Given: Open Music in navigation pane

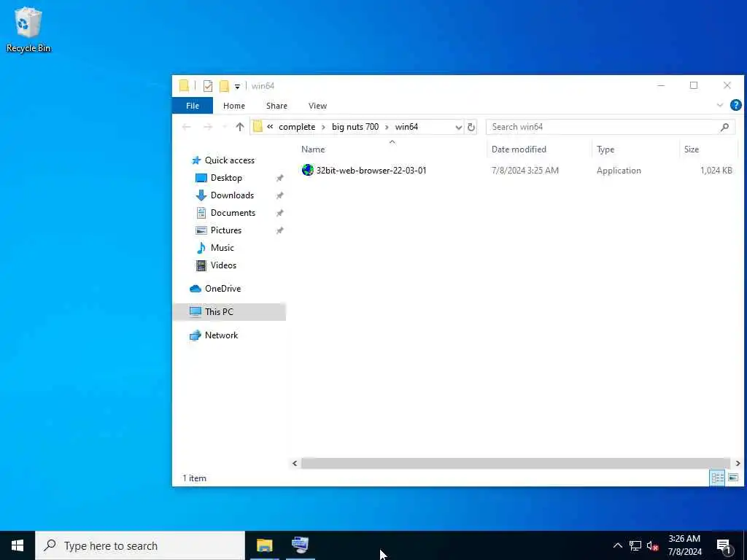Looking at the screenshot, I should tap(222, 248).
